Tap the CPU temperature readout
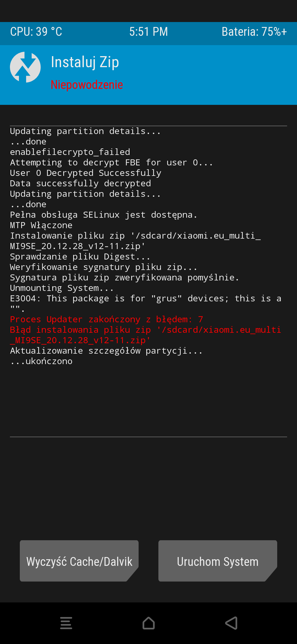The image size is (297, 644). [x=36, y=32]
